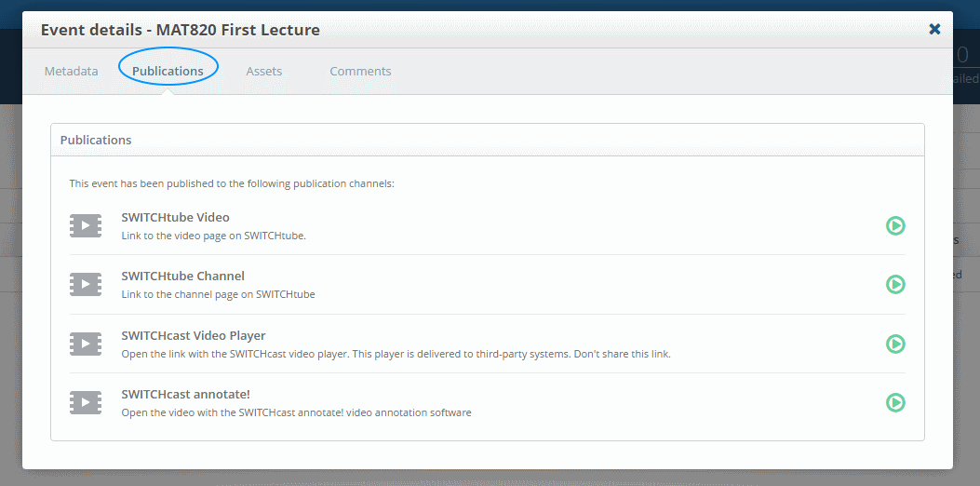Open the SWITCHtube Channel play link
This screenshot has width=980, height=486.
895,285
